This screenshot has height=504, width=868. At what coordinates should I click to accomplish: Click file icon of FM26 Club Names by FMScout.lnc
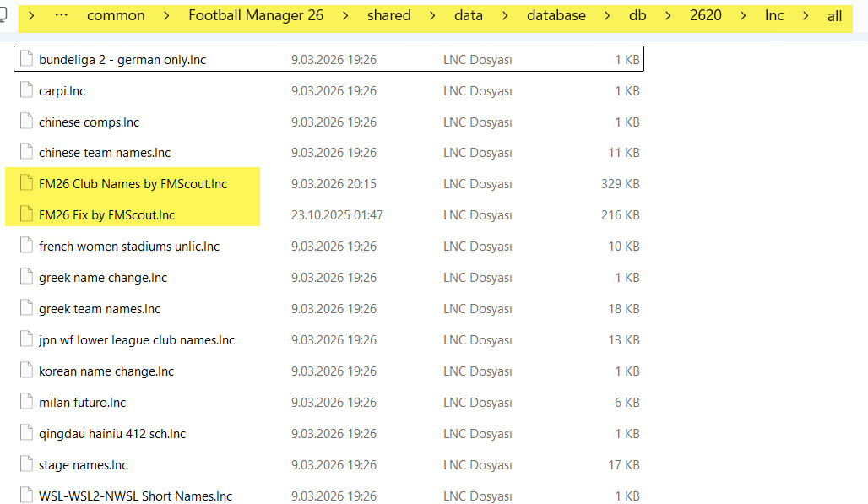25,184
